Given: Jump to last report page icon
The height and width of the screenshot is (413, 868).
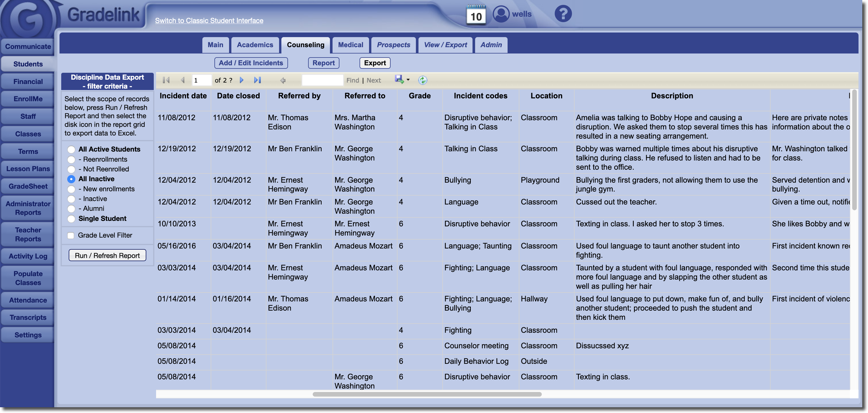Looking at the screenshot, I should coord(258,80).
